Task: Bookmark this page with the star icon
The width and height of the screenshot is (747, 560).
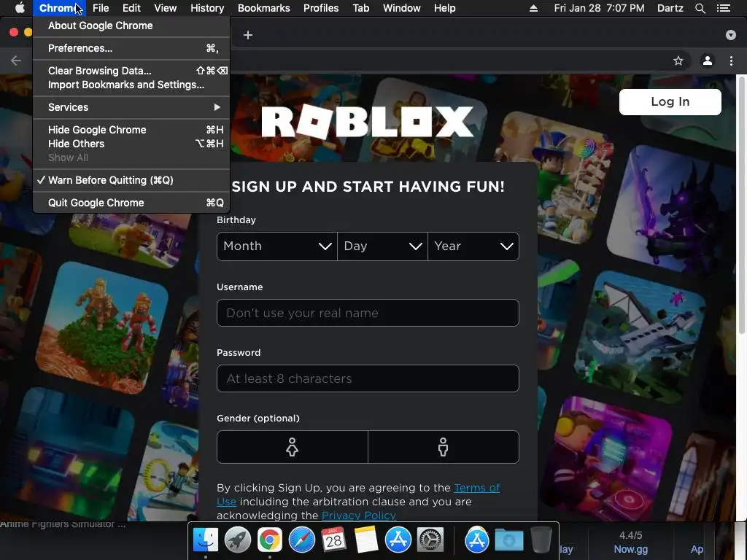Action: pyautogui.click(x=678, y=61)
